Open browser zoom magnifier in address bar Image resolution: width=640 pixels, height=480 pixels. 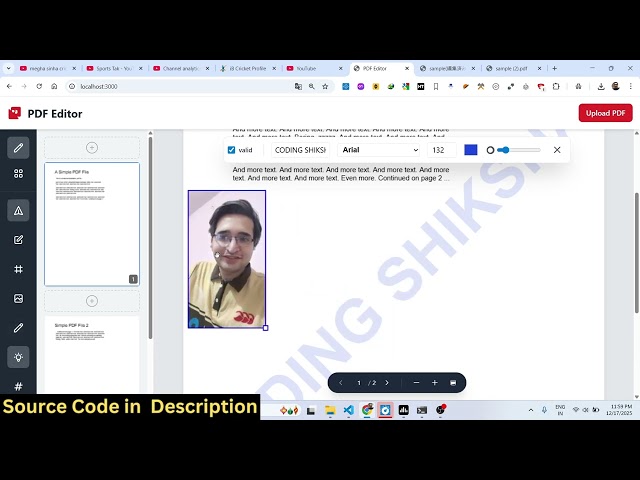(312, 87)
